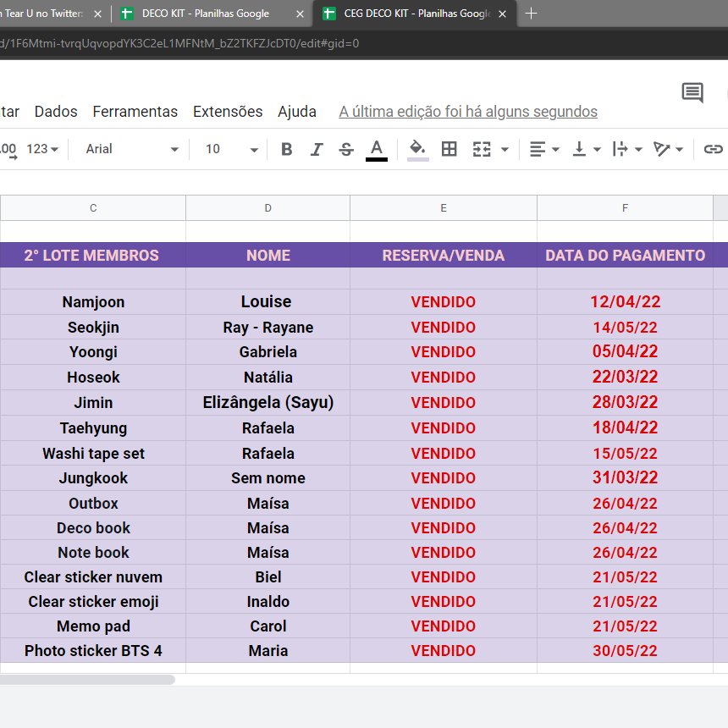
Task: Select the Memo pad cell
Action: [93, 626]
